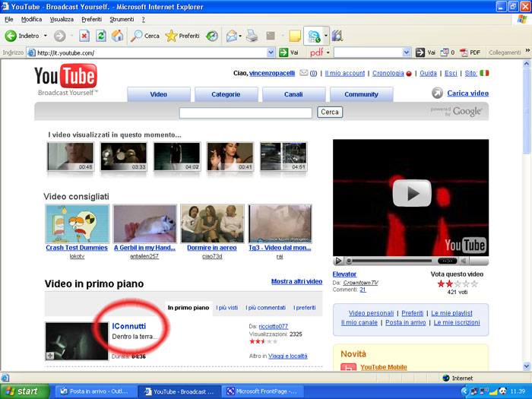Open the Dormire in aereo thumbnail
Screen dimensions: 532x399
212,223
